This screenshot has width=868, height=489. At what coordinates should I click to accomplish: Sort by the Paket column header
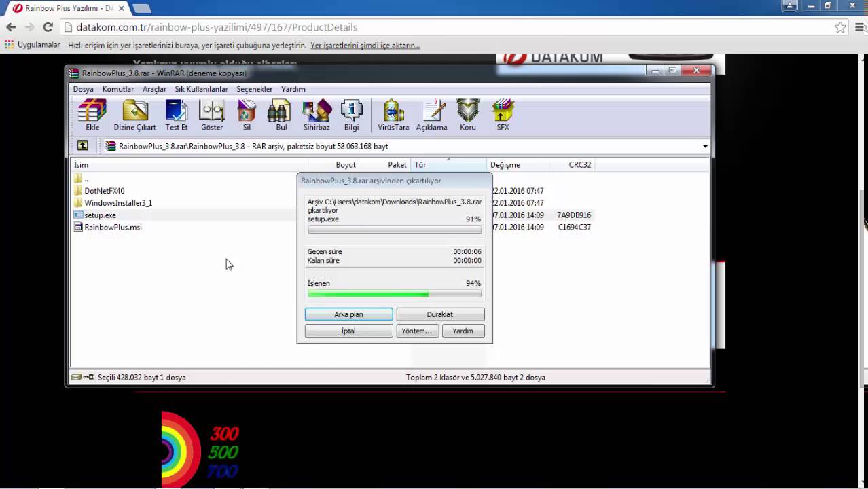(385, 164)
